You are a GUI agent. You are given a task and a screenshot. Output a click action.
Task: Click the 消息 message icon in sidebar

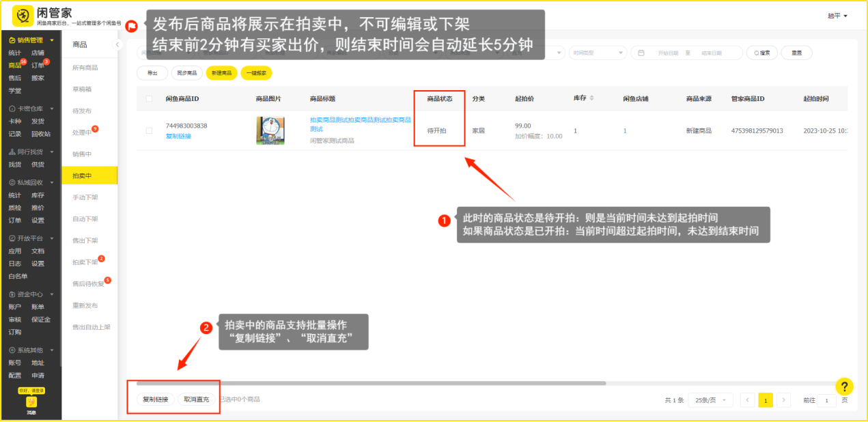(31, 403)
